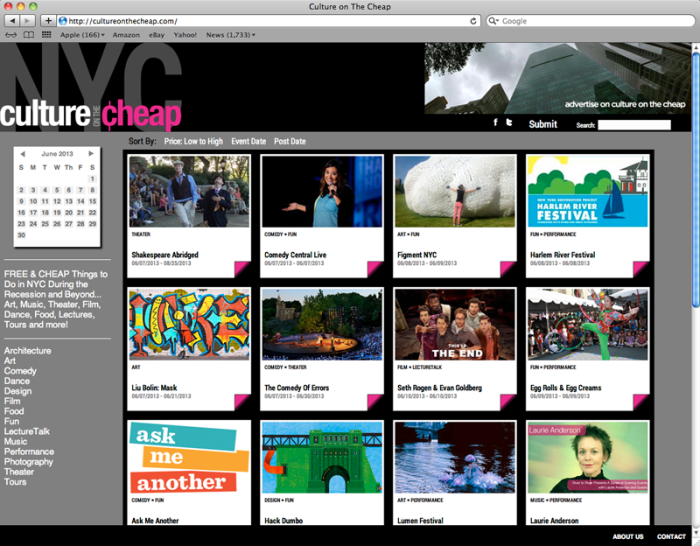Click pink corner on Egg Rolls & Egg Creams card

(641, 402)
